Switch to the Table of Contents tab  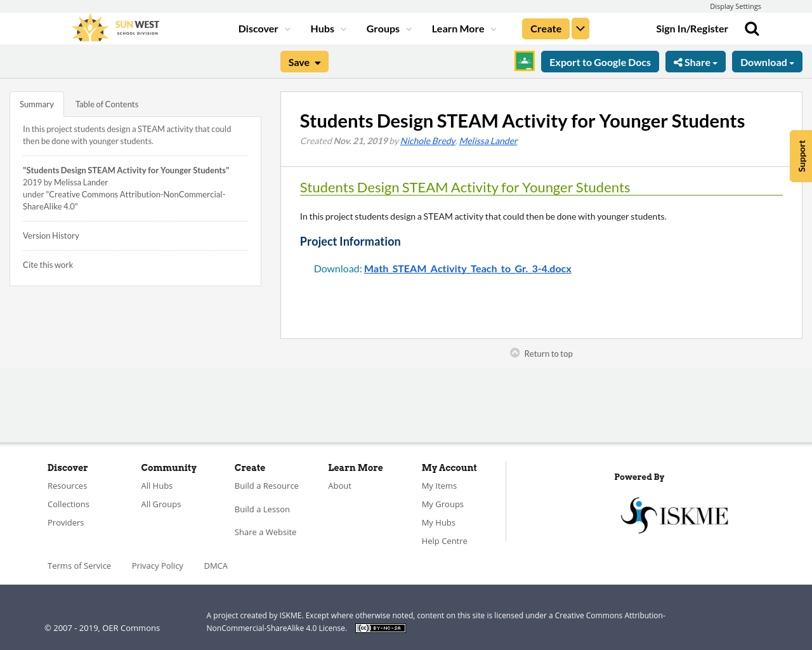tap(107, 103)
